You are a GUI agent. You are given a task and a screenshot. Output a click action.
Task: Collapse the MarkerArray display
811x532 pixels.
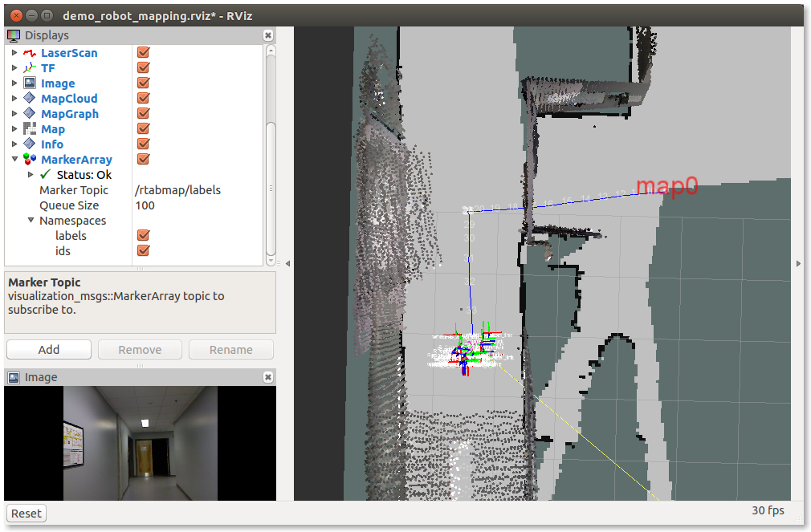point(14,160)
